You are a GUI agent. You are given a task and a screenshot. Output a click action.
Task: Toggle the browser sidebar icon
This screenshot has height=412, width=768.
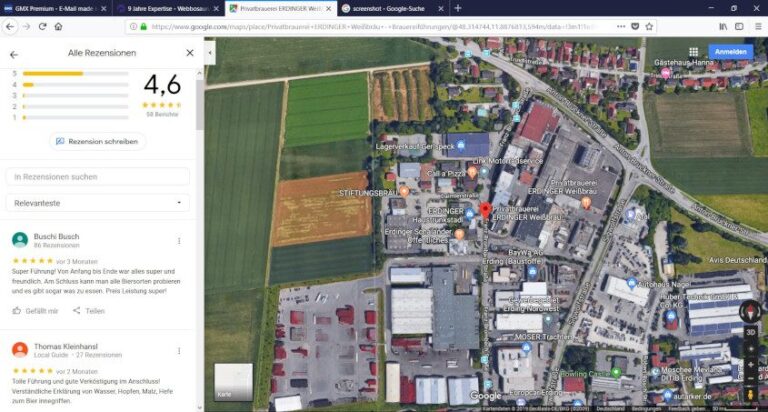click(739, 27)
